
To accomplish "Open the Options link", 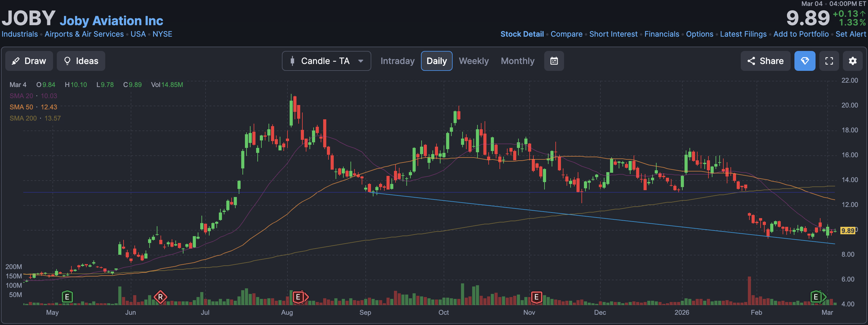I will click(x=699, y=34).
